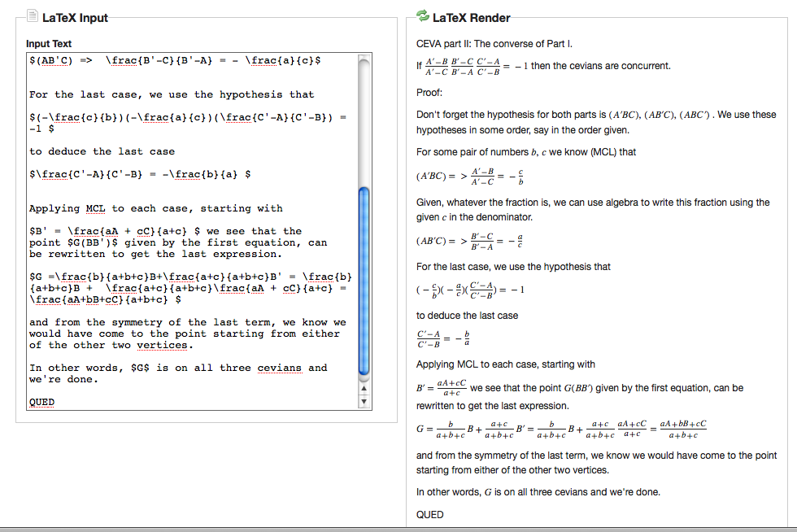This screenshot has height=532, width=797.
Task: Click the scrollbar track above the blue thumb
Action: pyautogui.click(x=364, y=122)
